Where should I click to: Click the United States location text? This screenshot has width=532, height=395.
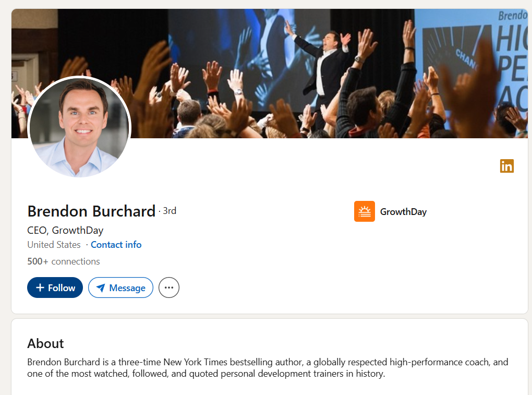[54, 245]
